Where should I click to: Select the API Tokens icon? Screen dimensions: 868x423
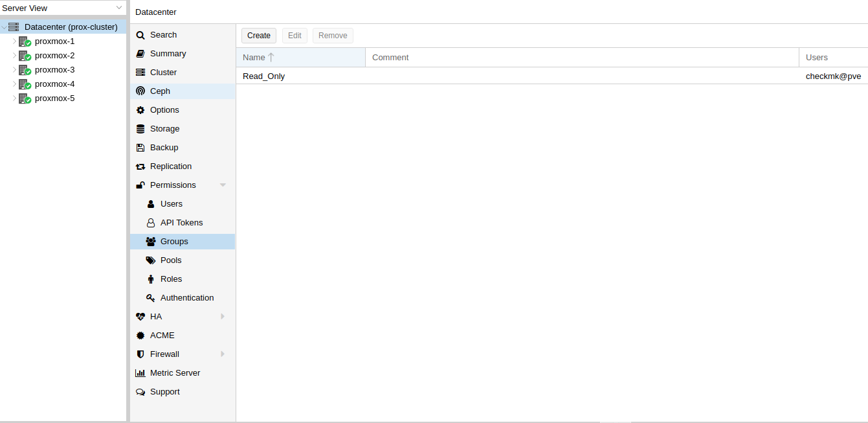point(151,222)
